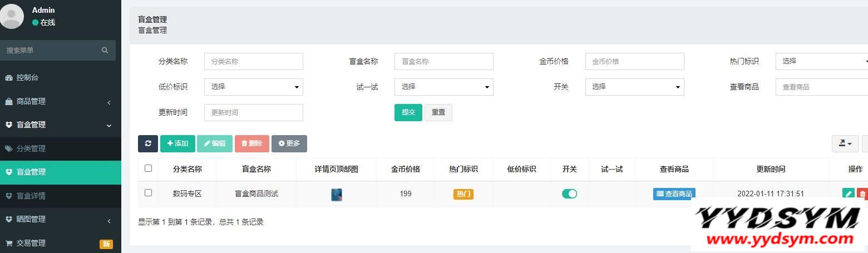Viewport: 868px width, 253px height.
Task: Toggle the 开关 switch for 盲盒商品测试
Action: click(x=569, y=194)
